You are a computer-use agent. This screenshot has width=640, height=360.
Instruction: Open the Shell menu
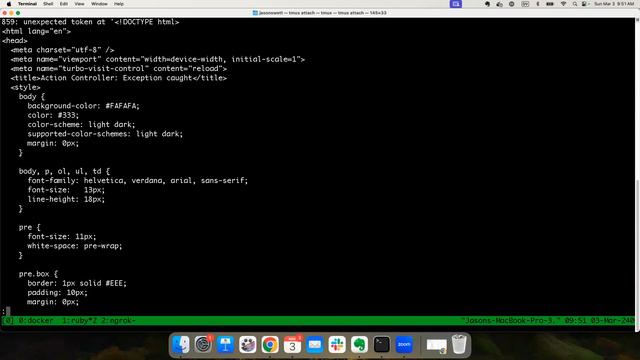pos(48,4)
